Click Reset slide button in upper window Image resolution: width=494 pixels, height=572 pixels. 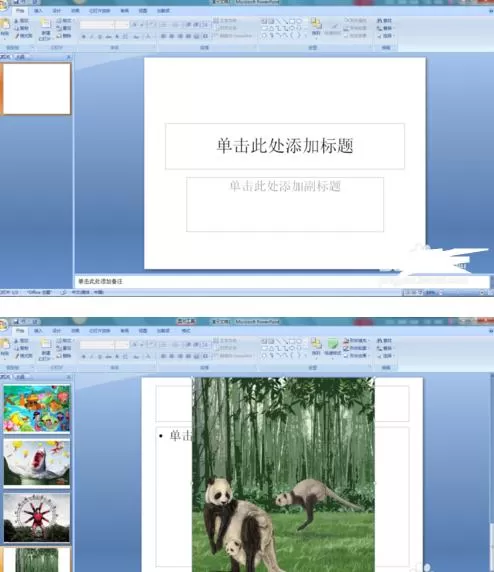coord(64,28)
